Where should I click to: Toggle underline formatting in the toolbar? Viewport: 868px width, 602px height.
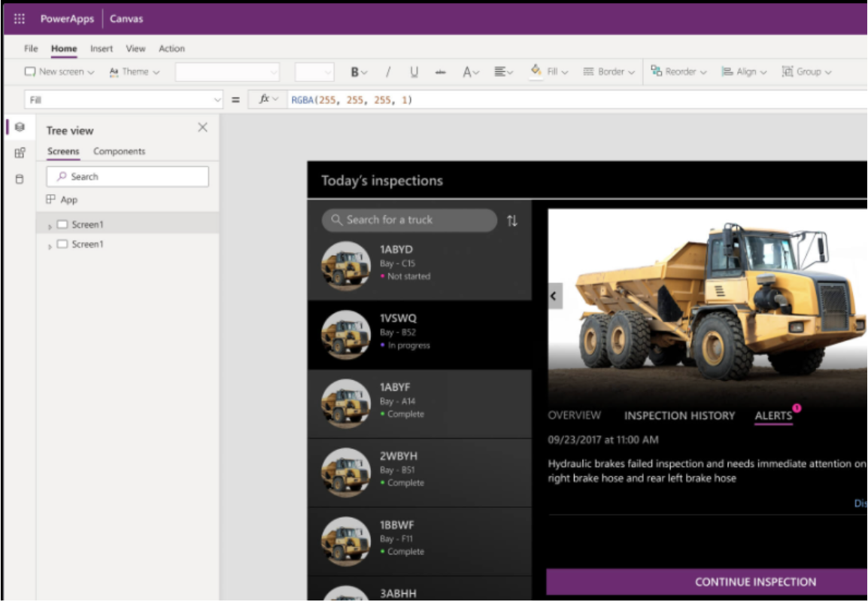(412, 71)
